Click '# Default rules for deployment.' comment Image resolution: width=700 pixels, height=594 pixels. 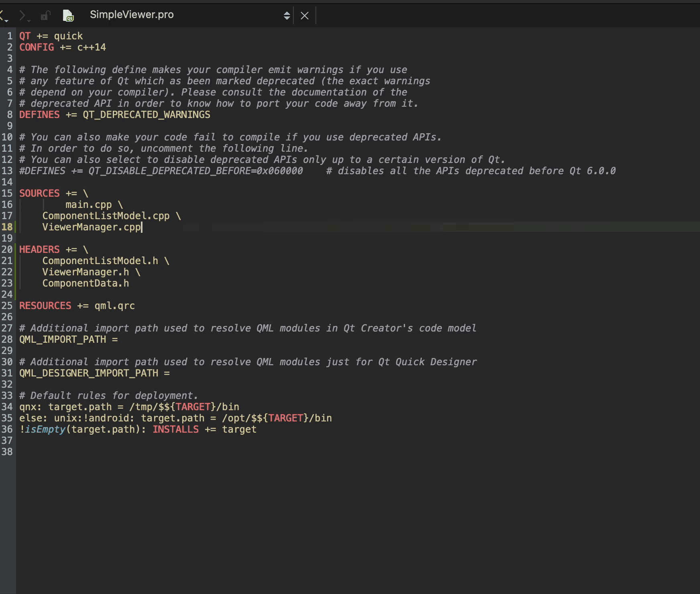(109, 396)
